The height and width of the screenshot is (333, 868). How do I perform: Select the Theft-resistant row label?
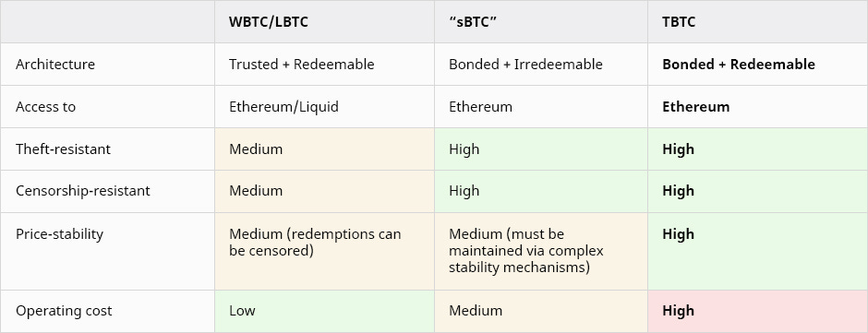107,149
